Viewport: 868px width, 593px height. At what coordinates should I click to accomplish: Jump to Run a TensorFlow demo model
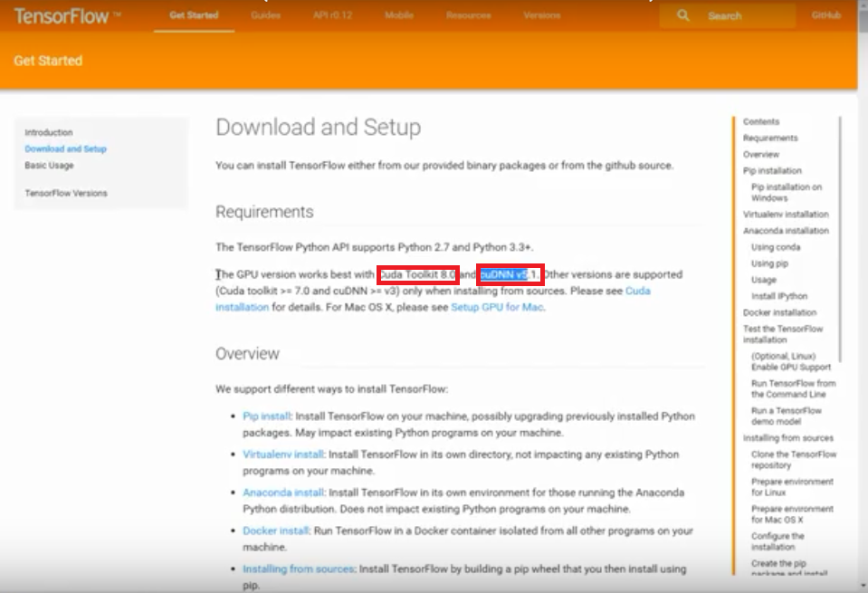[786, 416]
